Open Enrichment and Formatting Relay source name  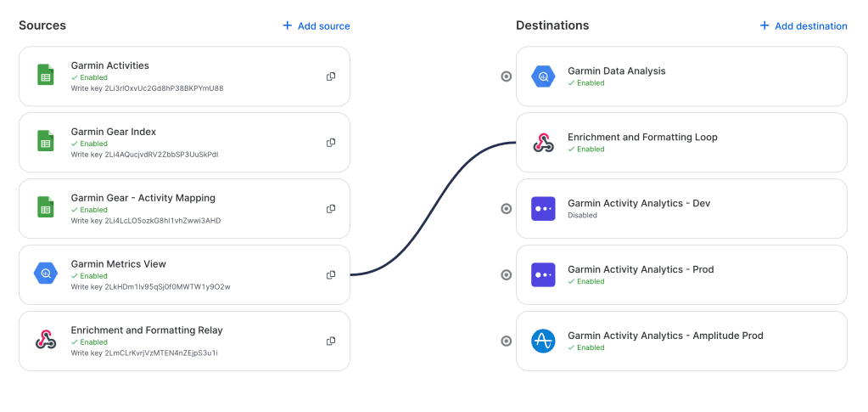point(146,330)
